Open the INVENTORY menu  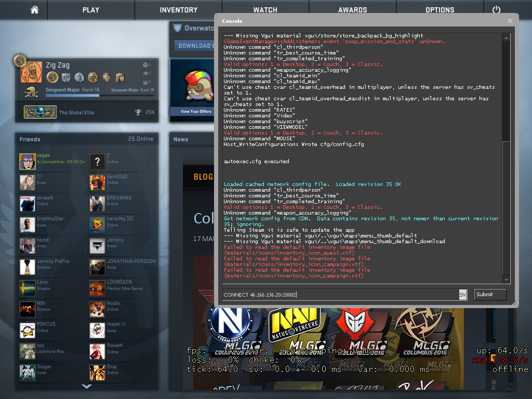179,10
